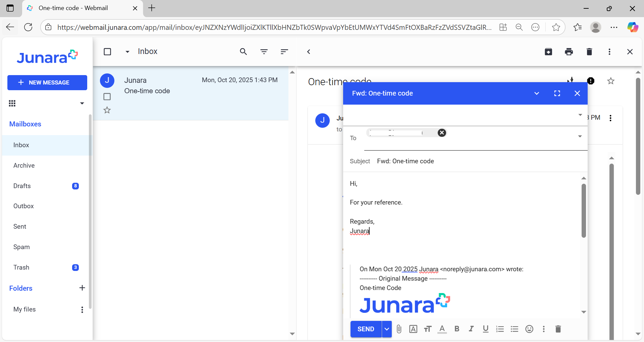Delete the open message with trash icon
Viewport: 644px width, 342px height.
(x=589, y=52)
